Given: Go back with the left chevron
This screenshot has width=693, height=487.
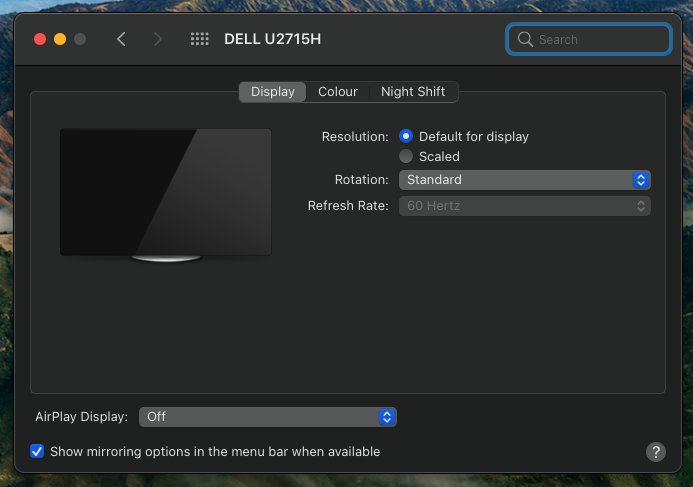Looking at the screenshot, I should pos(121,39).
